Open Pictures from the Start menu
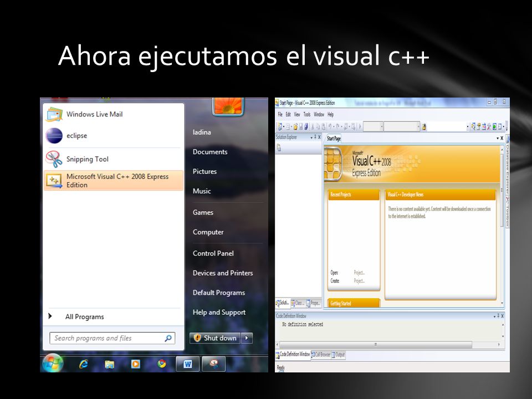This screenshot has height=399, width=532. [204, 172]
